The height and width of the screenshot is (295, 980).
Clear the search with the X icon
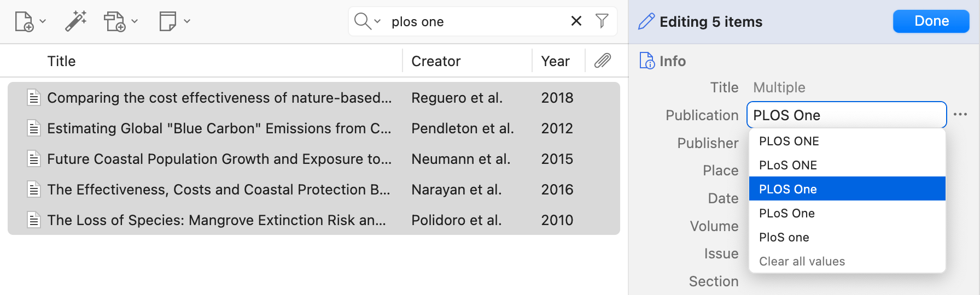point(576,21)
